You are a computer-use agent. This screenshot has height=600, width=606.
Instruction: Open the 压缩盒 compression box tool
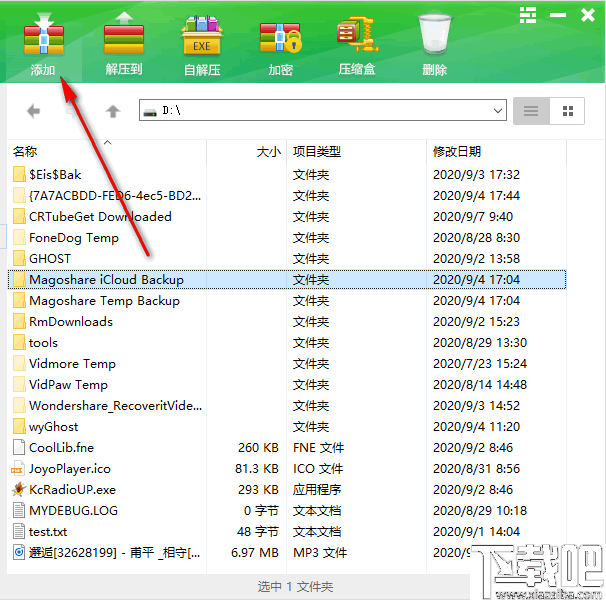357,34
